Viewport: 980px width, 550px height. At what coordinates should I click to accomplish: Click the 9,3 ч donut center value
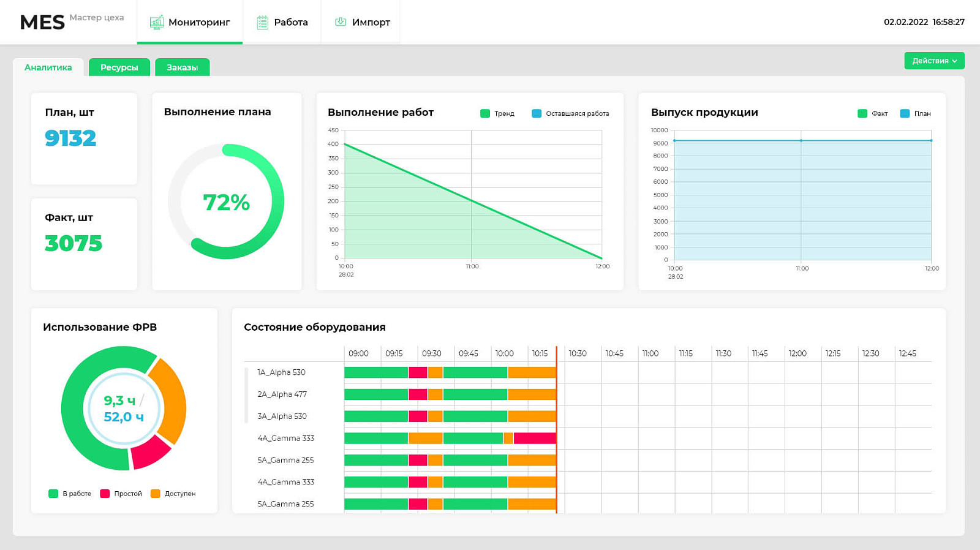click(x=119, y=401)
